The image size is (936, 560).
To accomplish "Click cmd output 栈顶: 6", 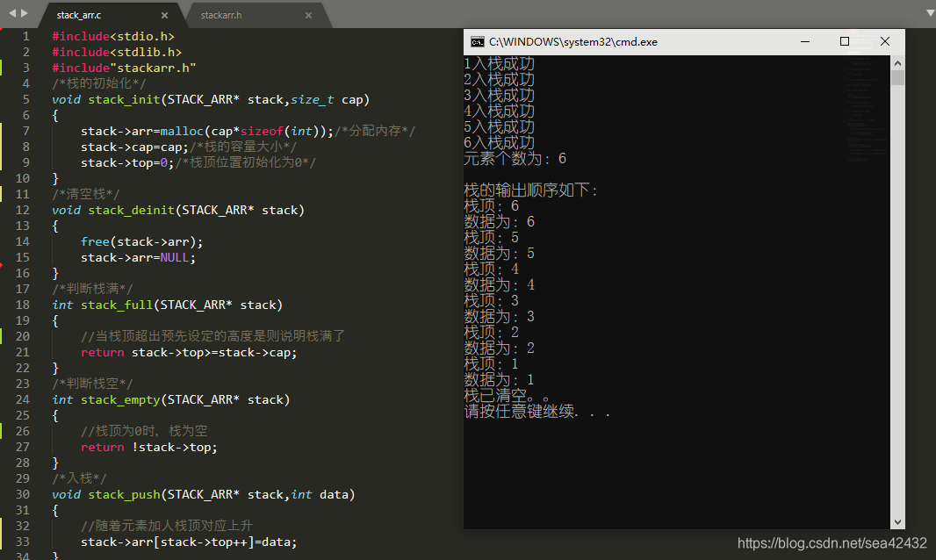I will tap(492, 206).
